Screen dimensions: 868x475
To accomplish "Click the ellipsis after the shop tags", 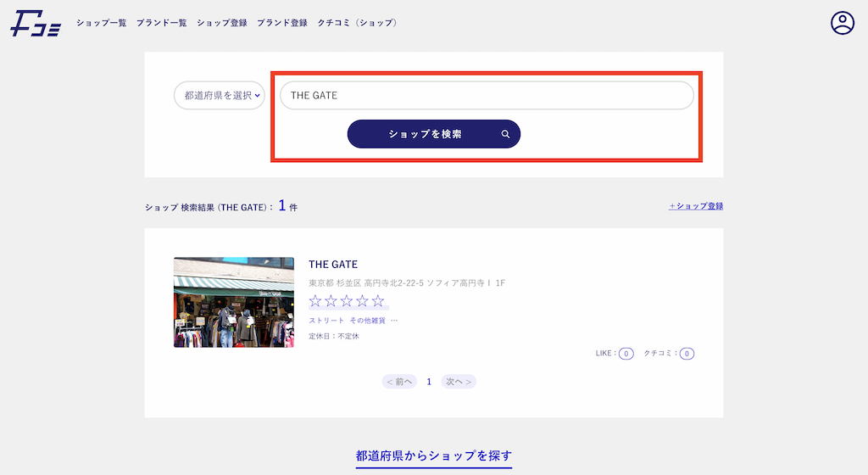I will tap(394, 321).
